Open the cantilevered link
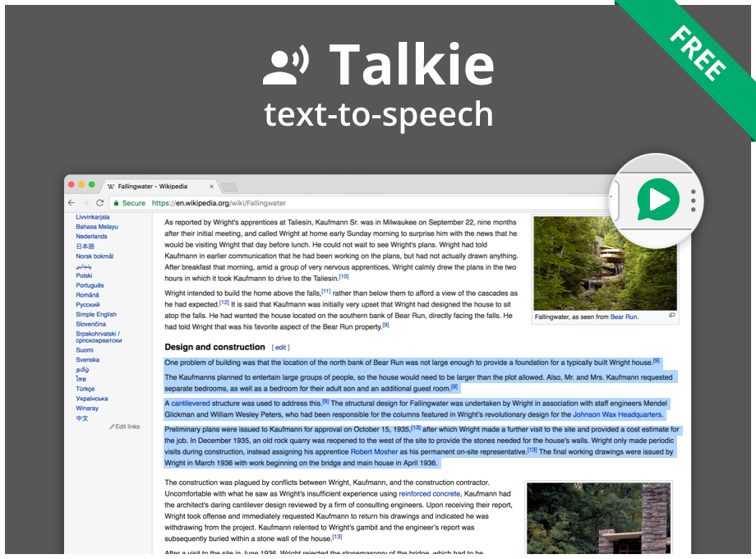 coord(191,403)
